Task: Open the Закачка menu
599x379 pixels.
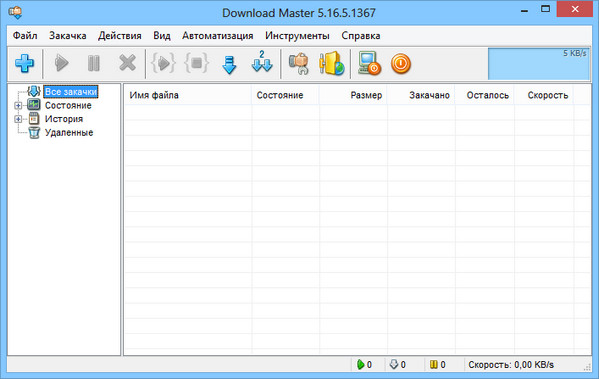Action: click(68, 36)
